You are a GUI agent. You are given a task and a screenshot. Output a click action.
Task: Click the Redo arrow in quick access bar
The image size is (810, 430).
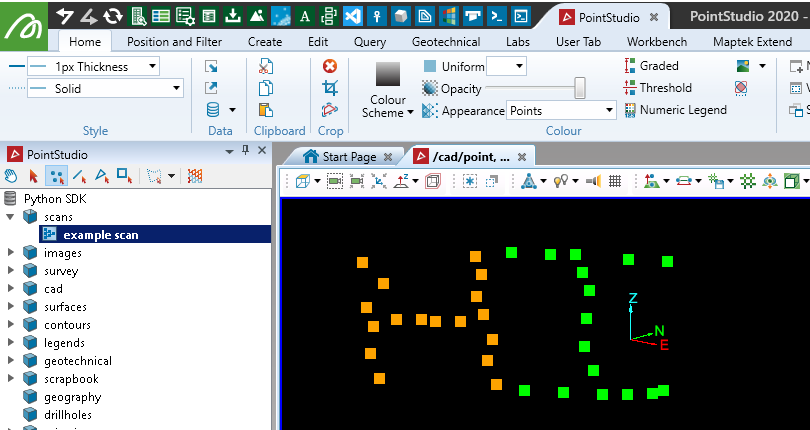point(88,17)
